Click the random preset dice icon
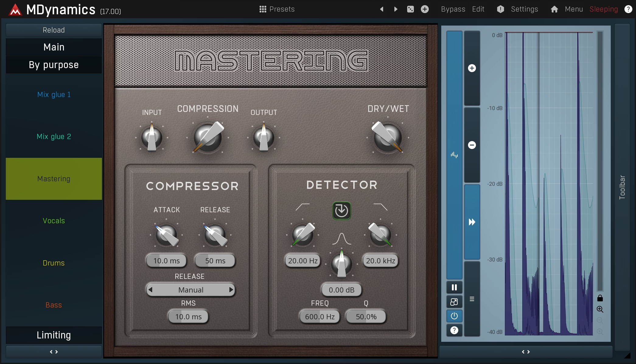The width and height of the screenshot is (636, 364). tap(410, 9)
